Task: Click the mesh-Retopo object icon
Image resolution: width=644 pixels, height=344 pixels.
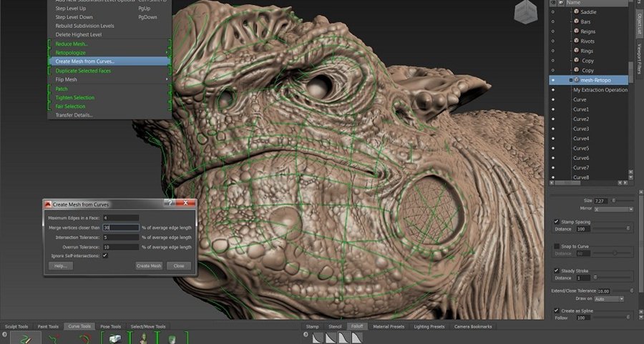Action: coord(576,79)
